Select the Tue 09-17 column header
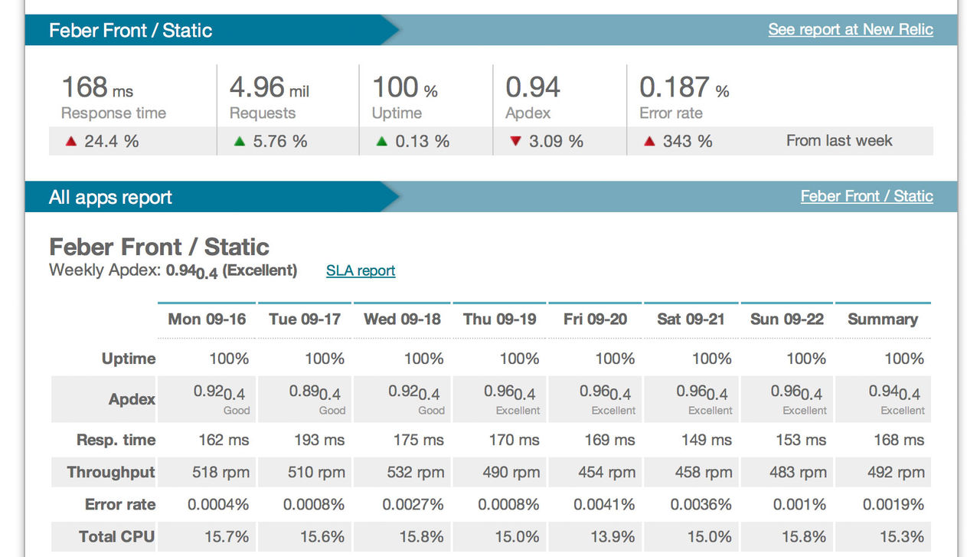Image resolution: width=980 pixels, height=557 pixels. (305, 319)
